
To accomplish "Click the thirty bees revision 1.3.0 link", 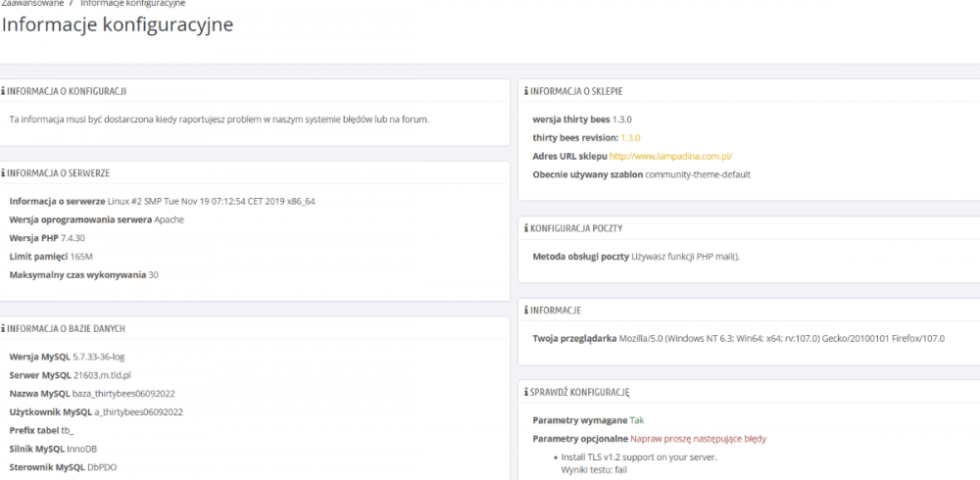I will 630,137.
